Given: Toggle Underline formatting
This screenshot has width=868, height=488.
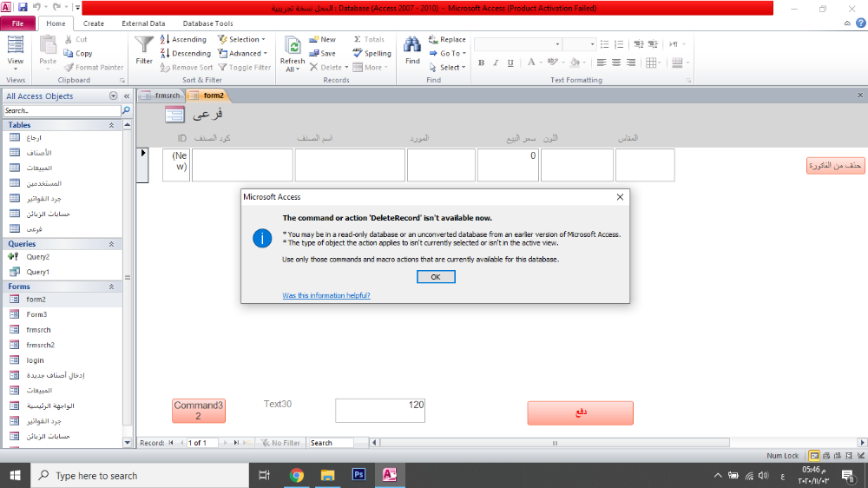Looking at the screenshot, I should [x=510, y=63].
